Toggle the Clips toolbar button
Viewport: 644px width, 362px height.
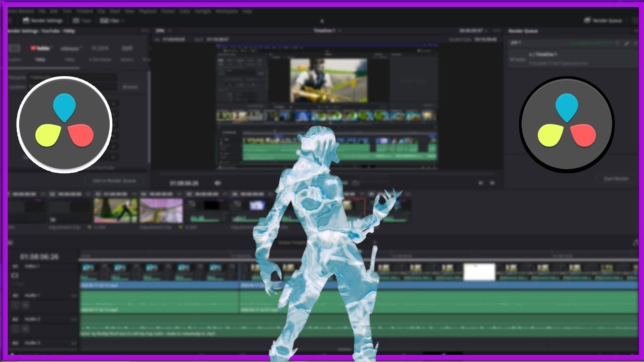[112, 21]
